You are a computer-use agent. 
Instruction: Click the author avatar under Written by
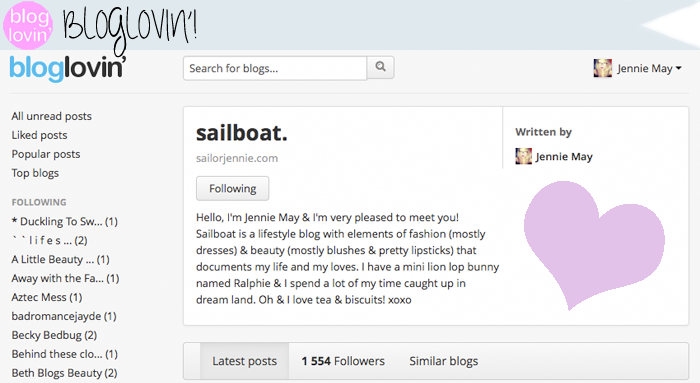tap(524, 157)
